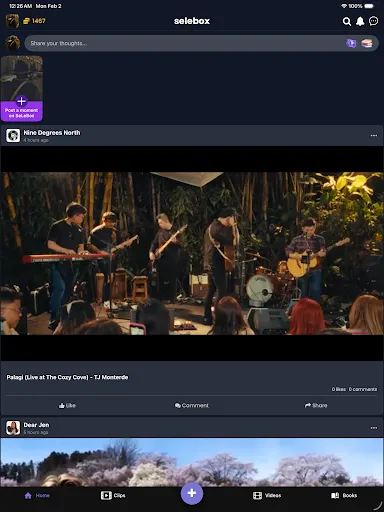Tap the gold coins balance 1467

click(x=34, y=21)
